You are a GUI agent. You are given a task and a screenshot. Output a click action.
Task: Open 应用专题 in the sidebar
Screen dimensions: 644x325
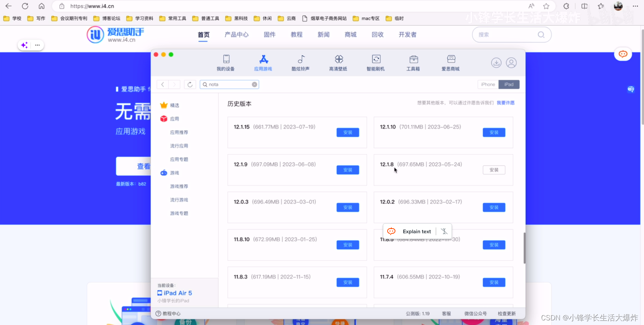point(179,159)
